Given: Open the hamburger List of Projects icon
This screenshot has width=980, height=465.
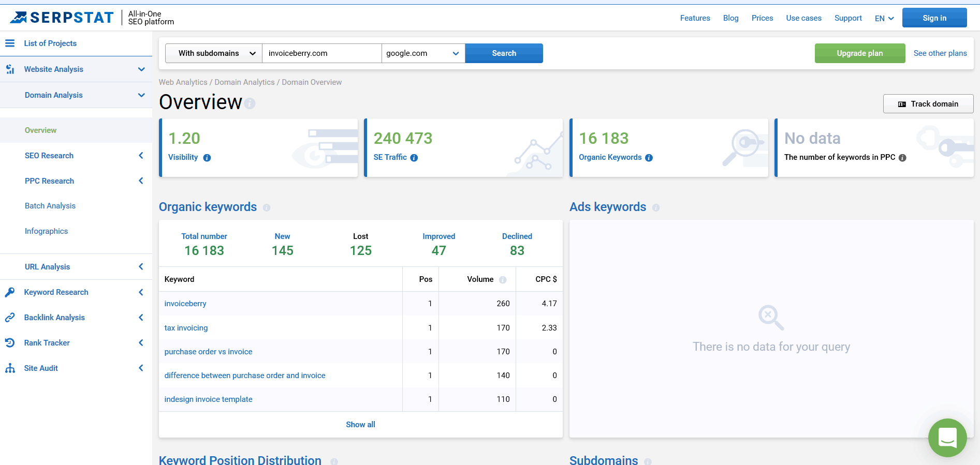Looking at the screenshot, I should tap(10, 43).
